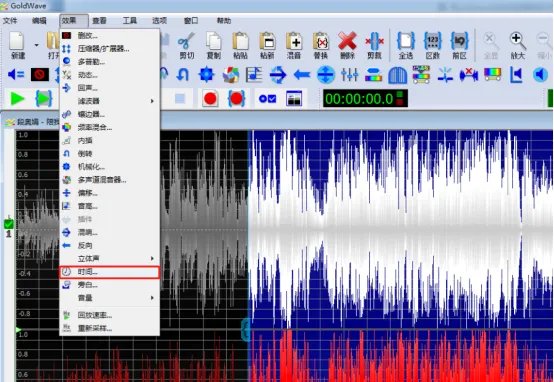
Task: Click the Previous selection (前区) toolbar icon
Action: (459, 45)
